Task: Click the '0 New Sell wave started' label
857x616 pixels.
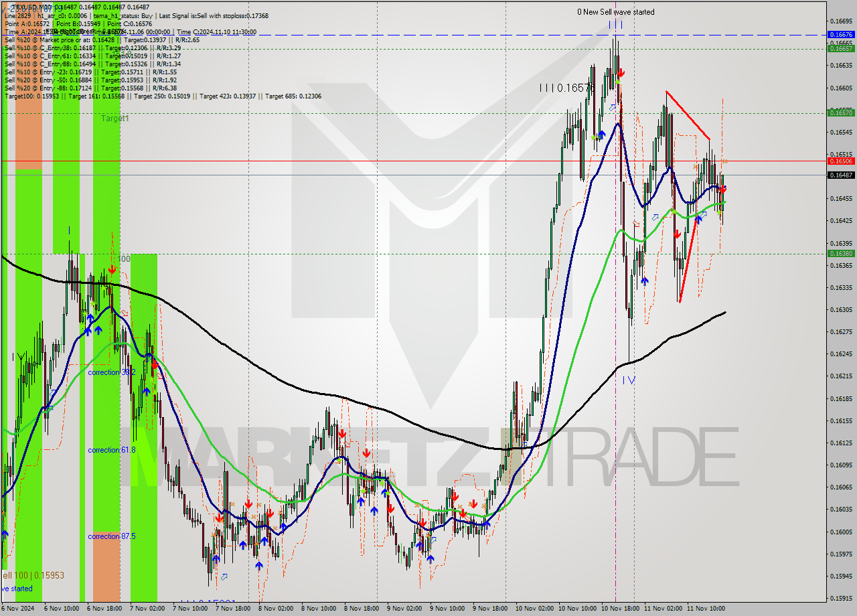Action: pos(616,12)
